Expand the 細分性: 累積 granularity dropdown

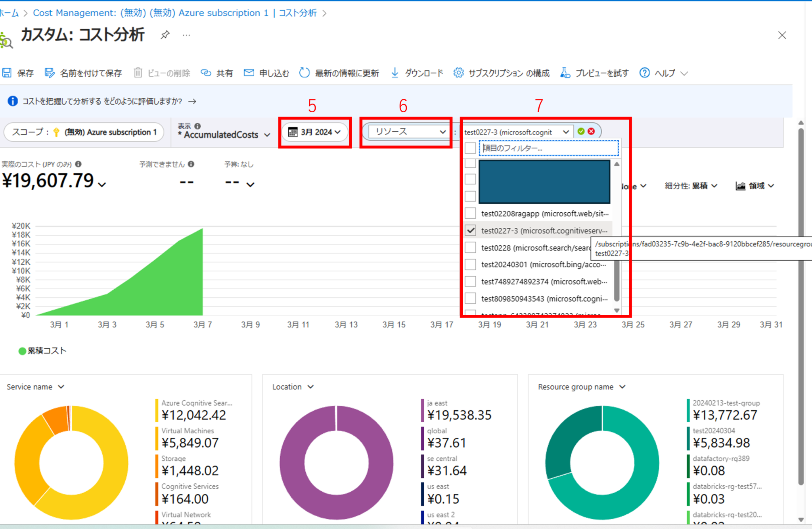[x=690, y=185]
